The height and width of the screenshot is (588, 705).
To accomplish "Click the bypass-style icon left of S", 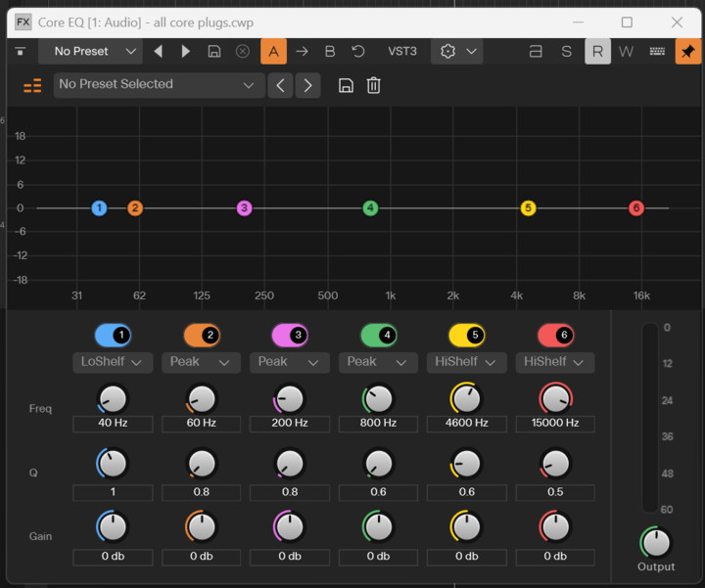I will (536, 51).
